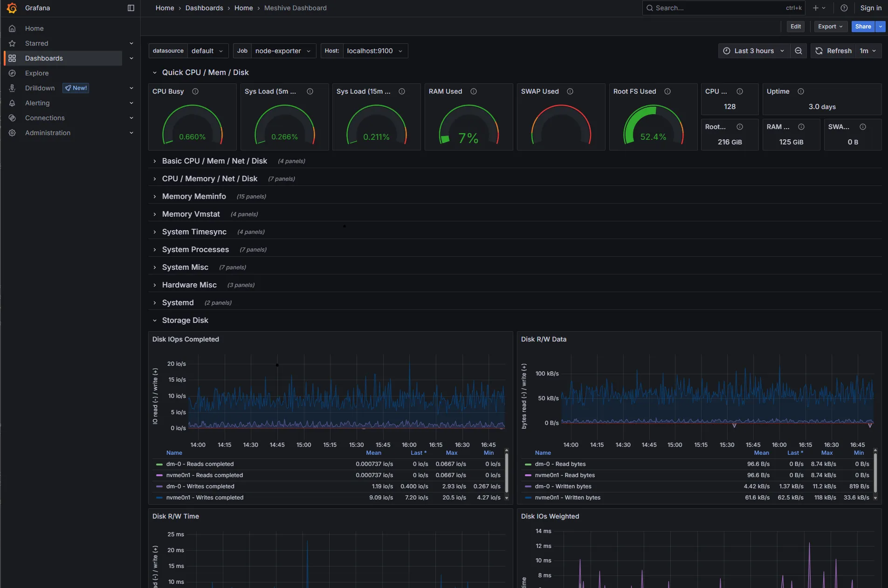888x588 pixels.
Task: Show Root FS Used panel info icon
Action: click(668, 91)
